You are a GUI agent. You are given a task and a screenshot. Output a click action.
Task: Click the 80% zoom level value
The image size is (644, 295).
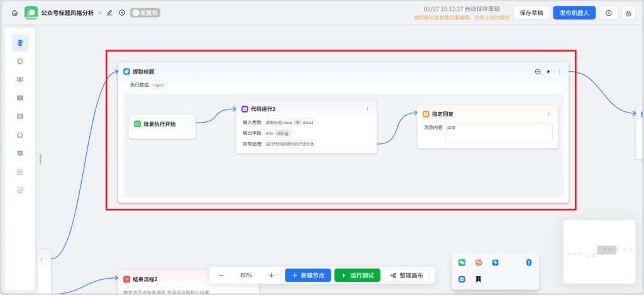click(246, 276)
